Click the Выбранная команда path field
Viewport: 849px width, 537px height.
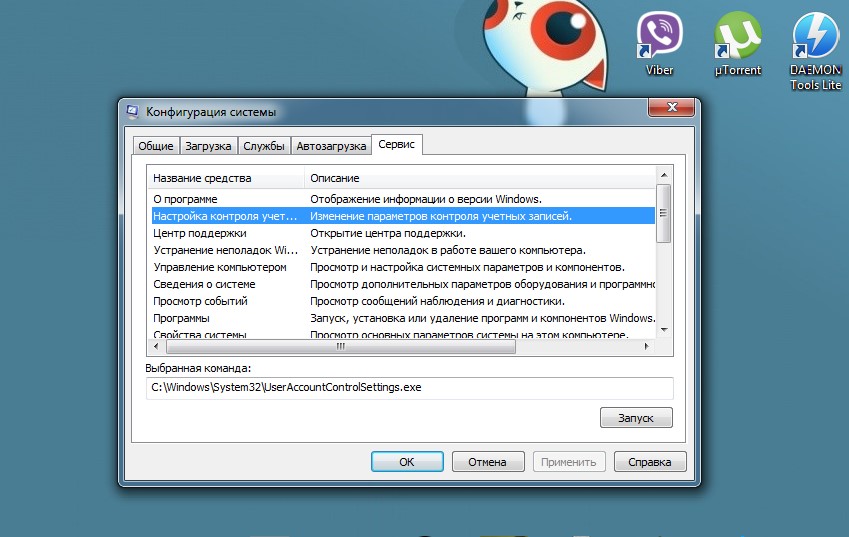tap(409, 388)
